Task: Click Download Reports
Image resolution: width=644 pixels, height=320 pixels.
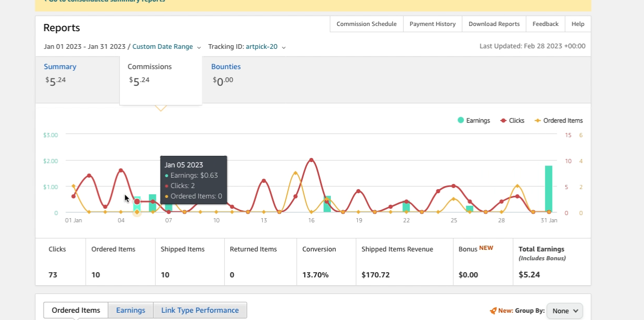Action: point(494,24)
